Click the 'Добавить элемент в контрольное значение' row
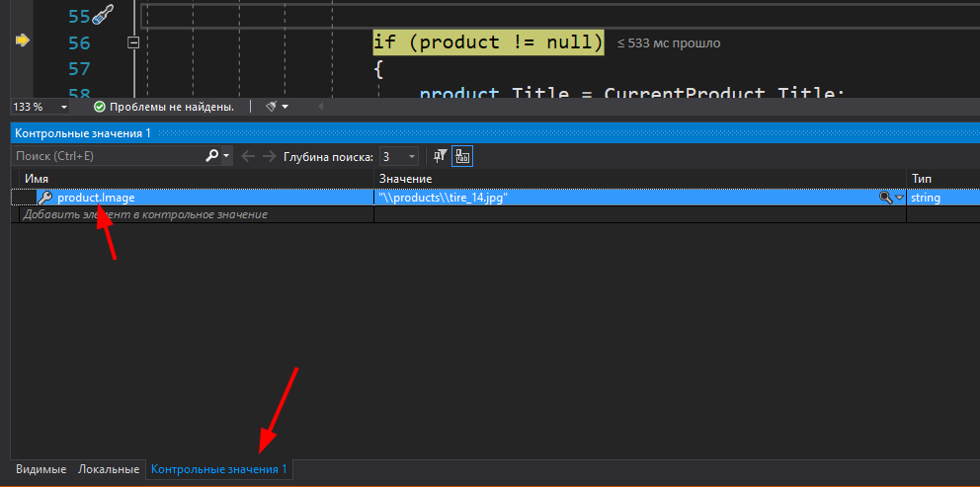The width and height of the screenshot is (980, 487). (145, 214)
